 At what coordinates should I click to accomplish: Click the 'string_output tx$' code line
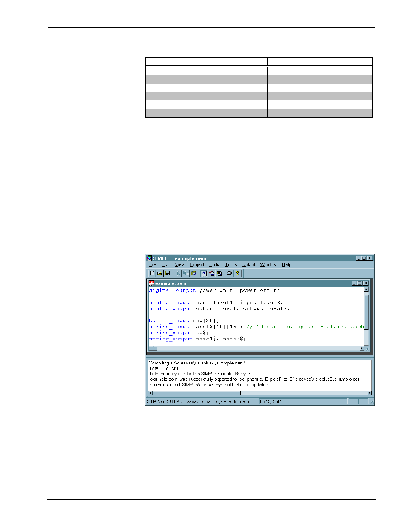[x=179, y=333]
